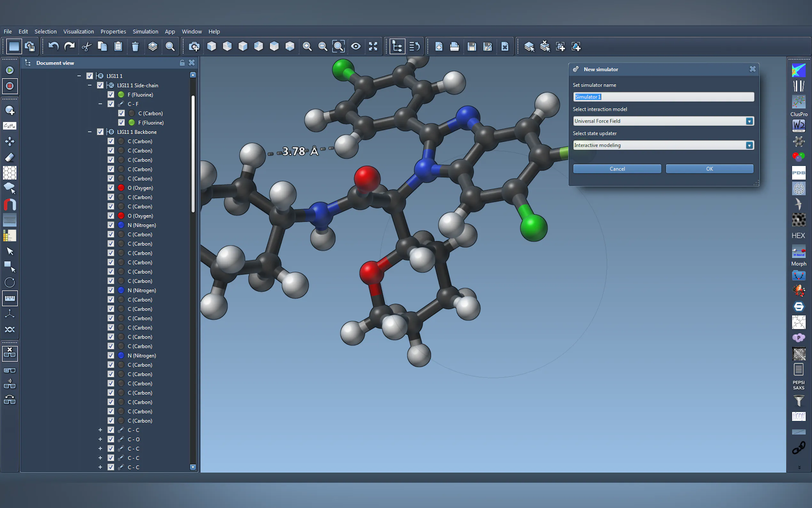The image size is (812, 508).
Task: Uncheck the LIG11 1 Backbone checkbox
Action: pos(100,132)
